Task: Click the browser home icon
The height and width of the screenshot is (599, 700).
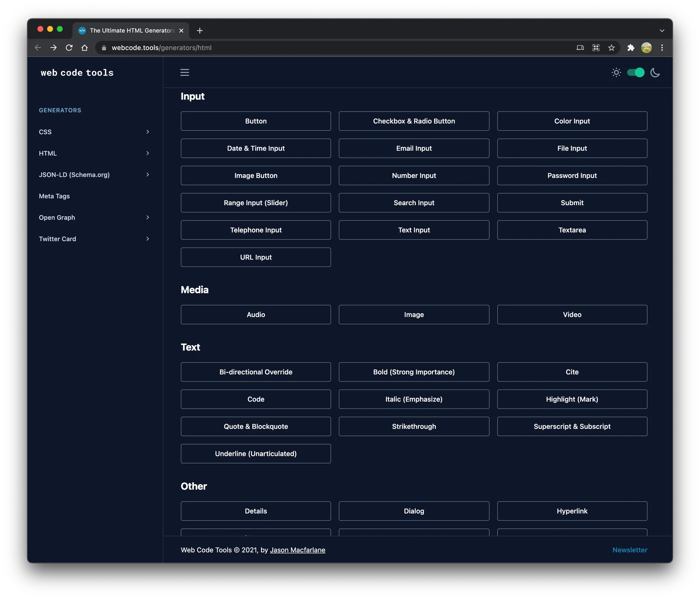Action: point(84,48)
